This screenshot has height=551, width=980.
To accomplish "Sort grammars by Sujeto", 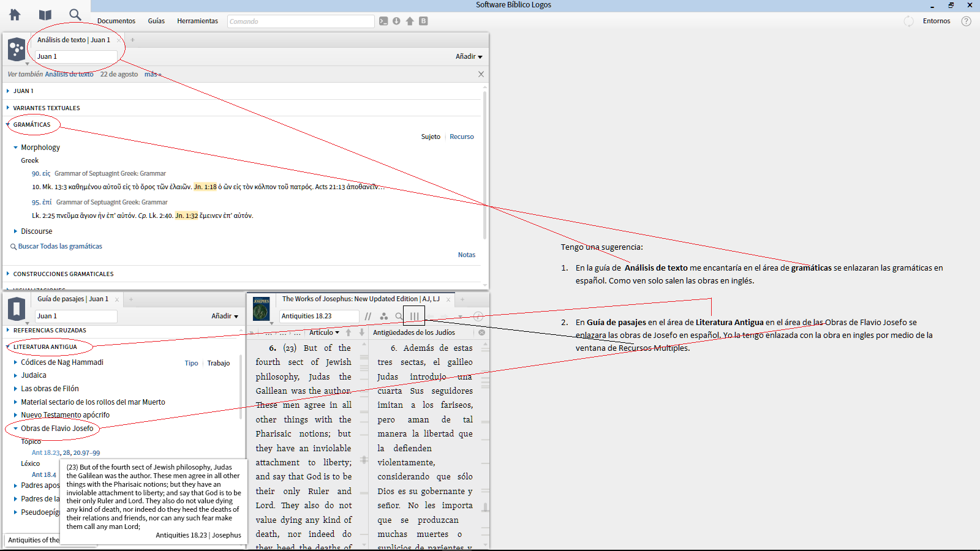I will point(431,137).
